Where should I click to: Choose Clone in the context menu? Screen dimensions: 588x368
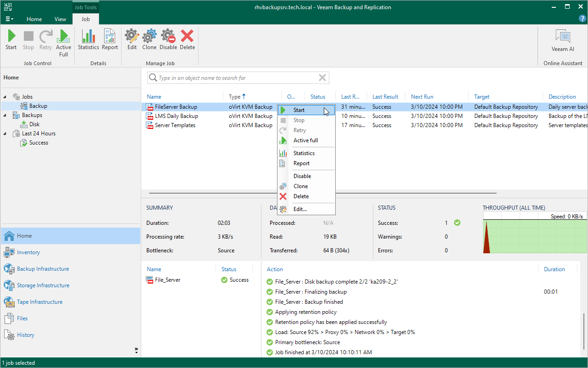306,186
